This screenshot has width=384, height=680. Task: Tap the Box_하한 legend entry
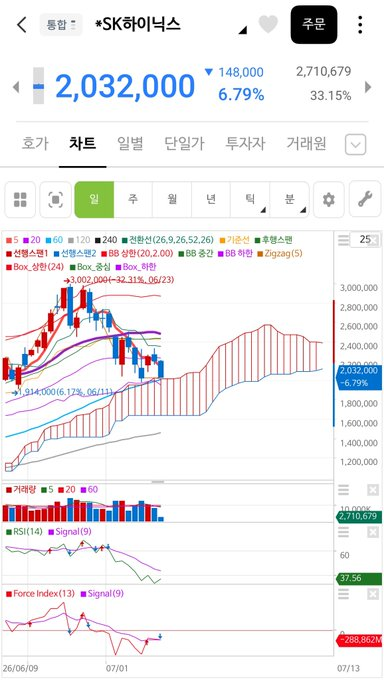(x=137, y=267)
